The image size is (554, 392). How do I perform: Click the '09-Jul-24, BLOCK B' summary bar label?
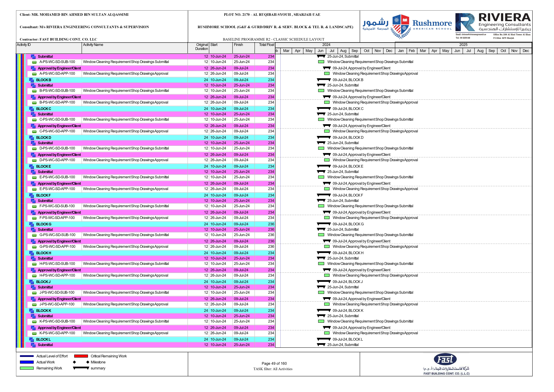(348, 80)
